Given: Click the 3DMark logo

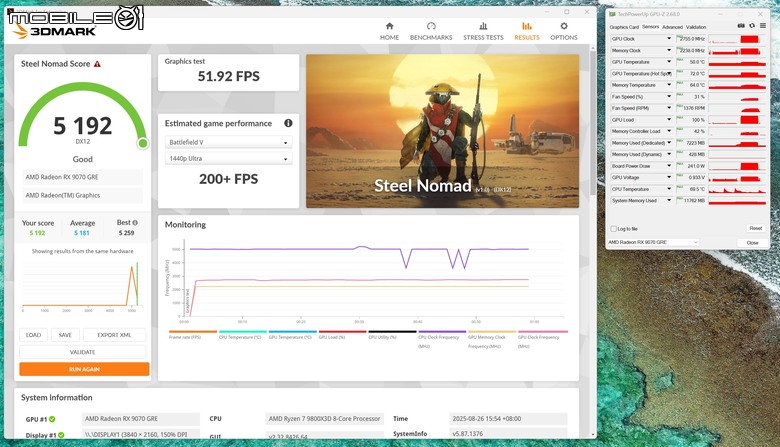Looking at the screenshot, I should [54, 31].
